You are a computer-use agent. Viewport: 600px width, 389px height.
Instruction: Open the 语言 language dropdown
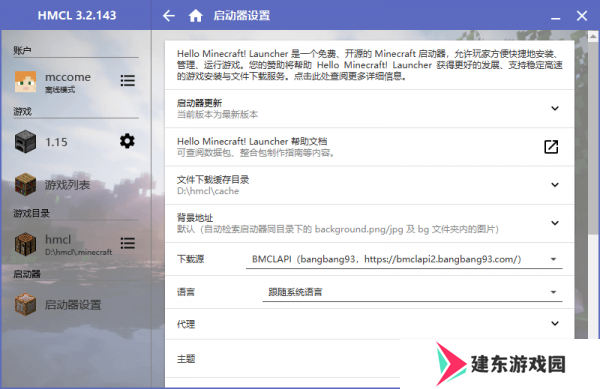point(412,292)
